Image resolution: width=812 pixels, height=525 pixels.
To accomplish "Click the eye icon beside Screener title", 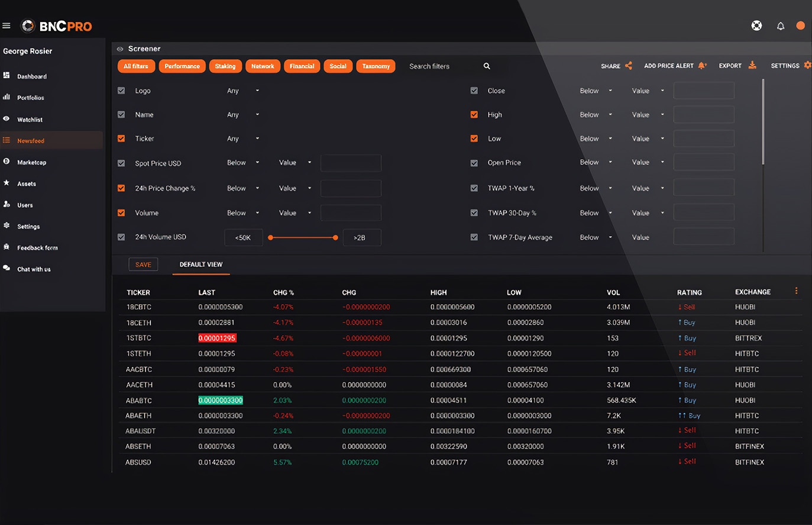I will 120,49.
